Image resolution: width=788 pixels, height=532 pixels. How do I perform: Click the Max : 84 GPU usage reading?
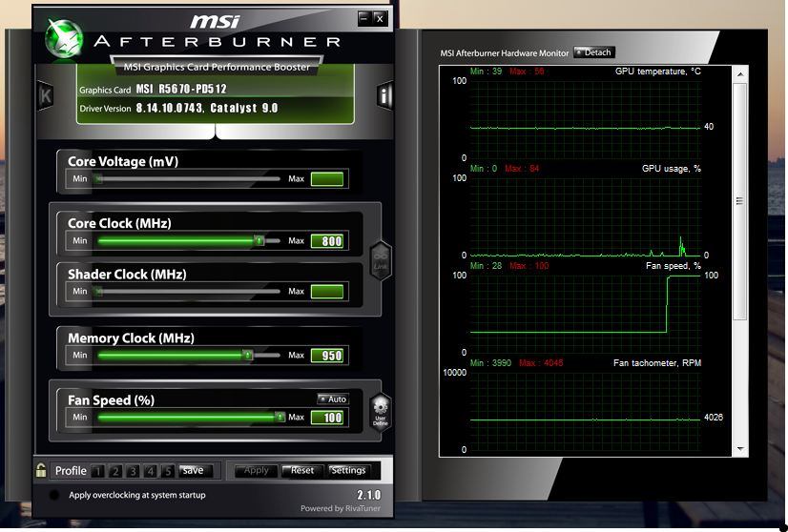[x=522, y=169]
